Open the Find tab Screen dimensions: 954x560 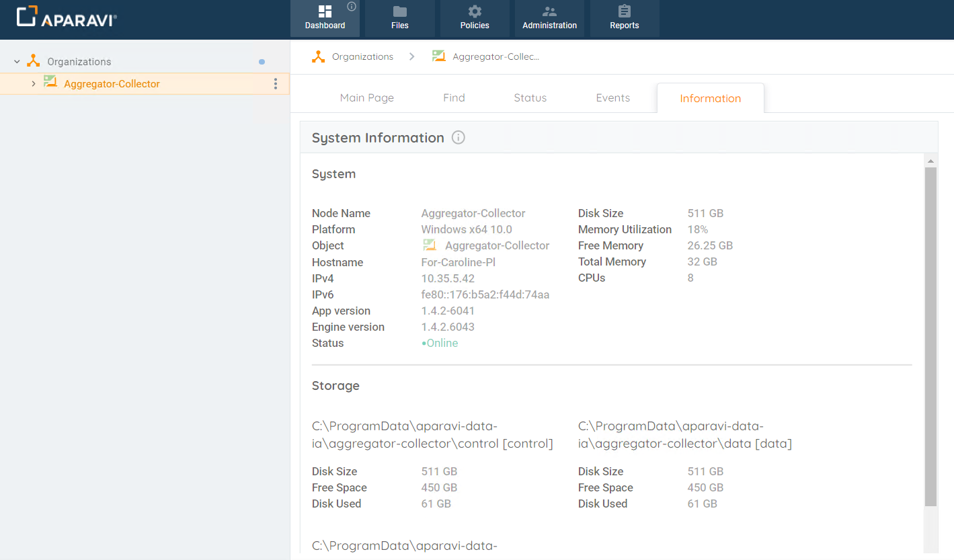pos(454,97)
